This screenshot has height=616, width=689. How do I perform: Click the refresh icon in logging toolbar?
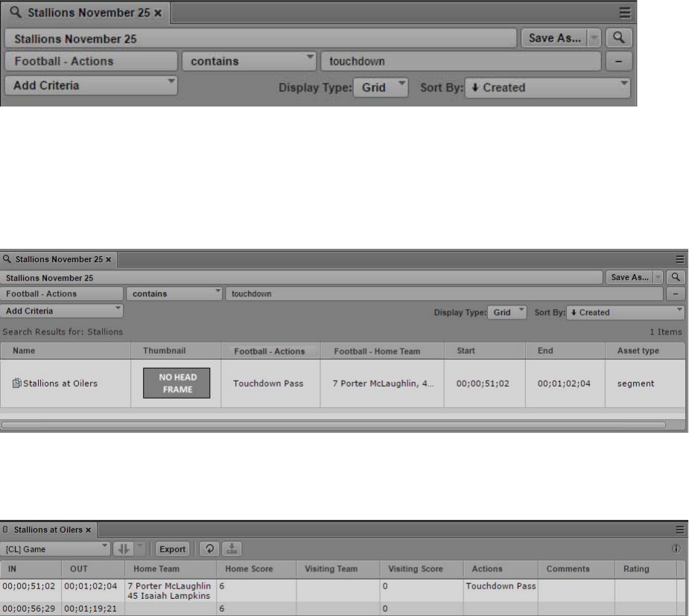tap(209, 549)
